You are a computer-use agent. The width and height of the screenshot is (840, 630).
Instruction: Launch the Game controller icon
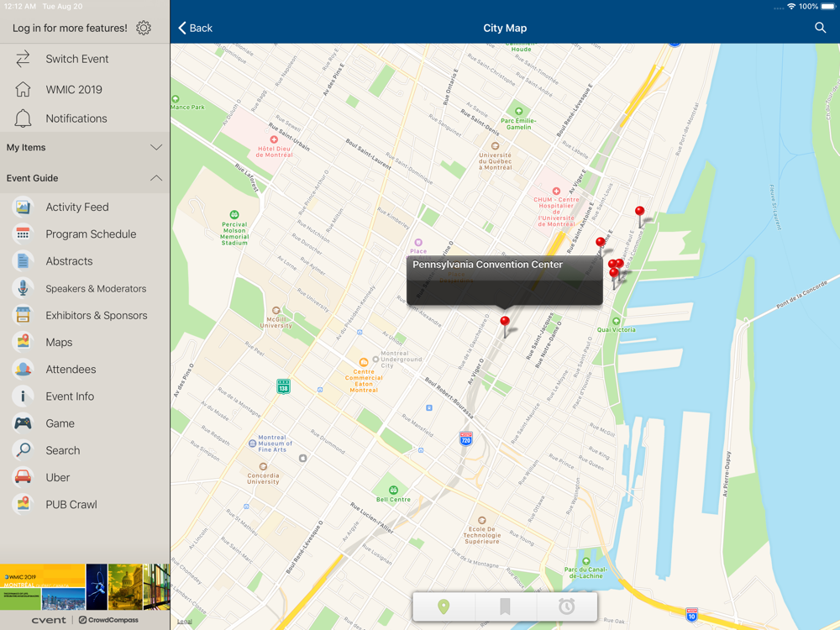coord(23,423)
